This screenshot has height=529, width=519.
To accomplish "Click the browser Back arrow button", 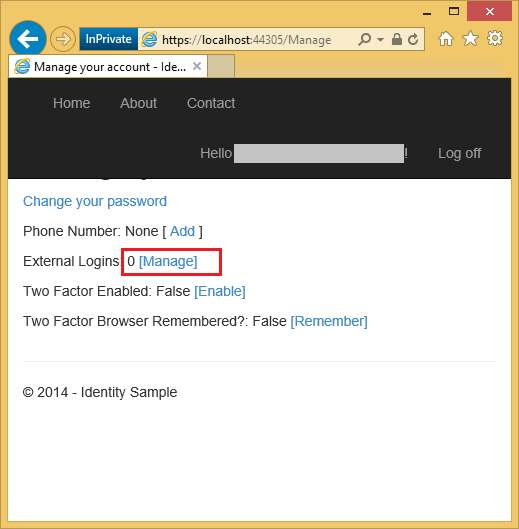I will [x=28, y=39].
